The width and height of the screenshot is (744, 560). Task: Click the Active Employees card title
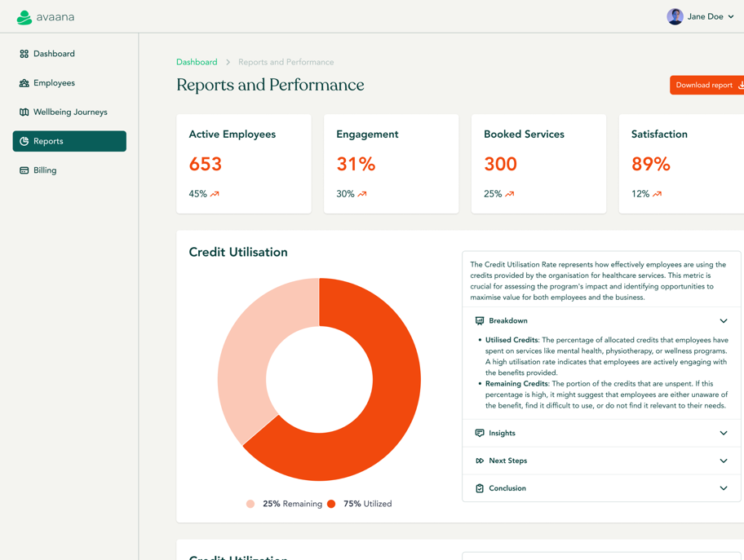[232, 134]
